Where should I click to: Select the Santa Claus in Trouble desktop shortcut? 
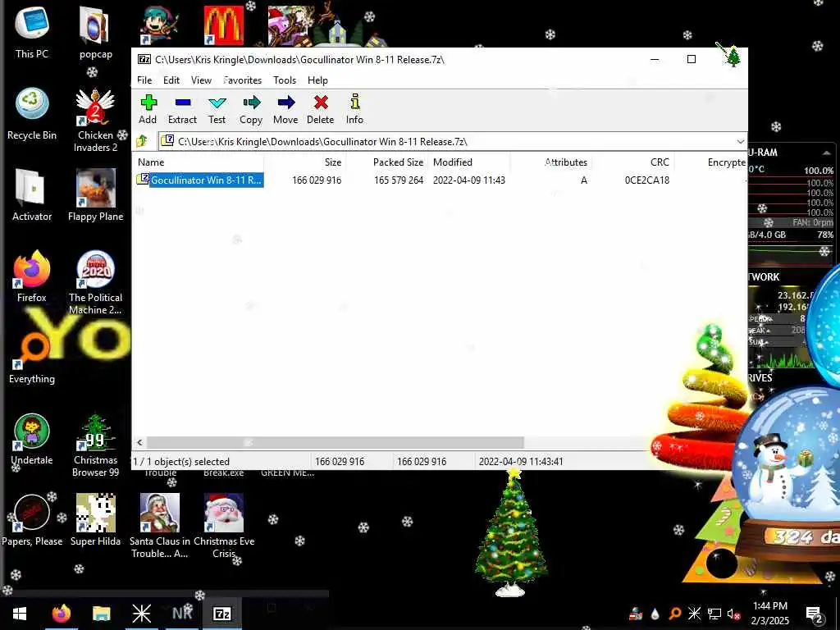(160, 526)
